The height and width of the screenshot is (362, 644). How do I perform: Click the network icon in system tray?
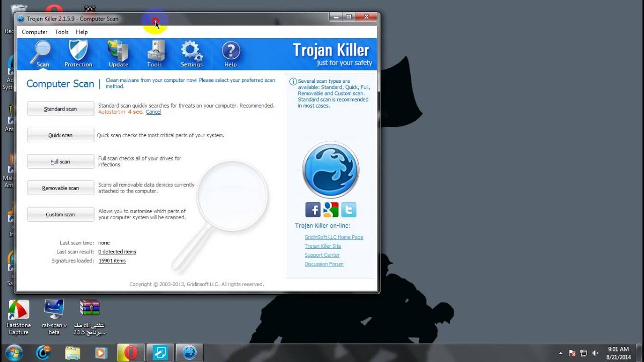point(584,353)
